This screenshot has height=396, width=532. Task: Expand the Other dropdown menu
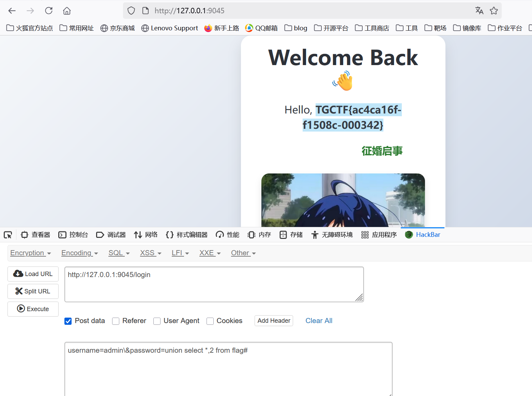tap(243, 253)
